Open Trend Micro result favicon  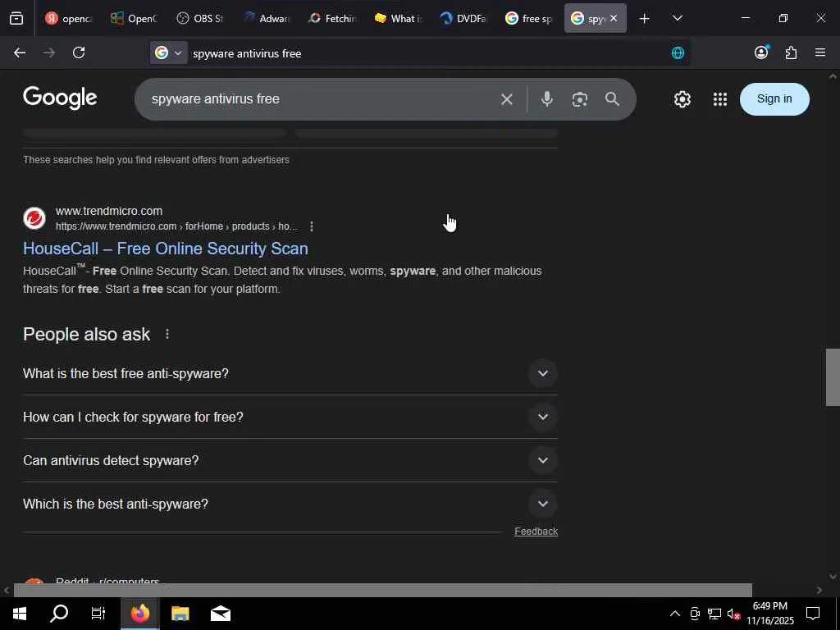pos(34,218)
